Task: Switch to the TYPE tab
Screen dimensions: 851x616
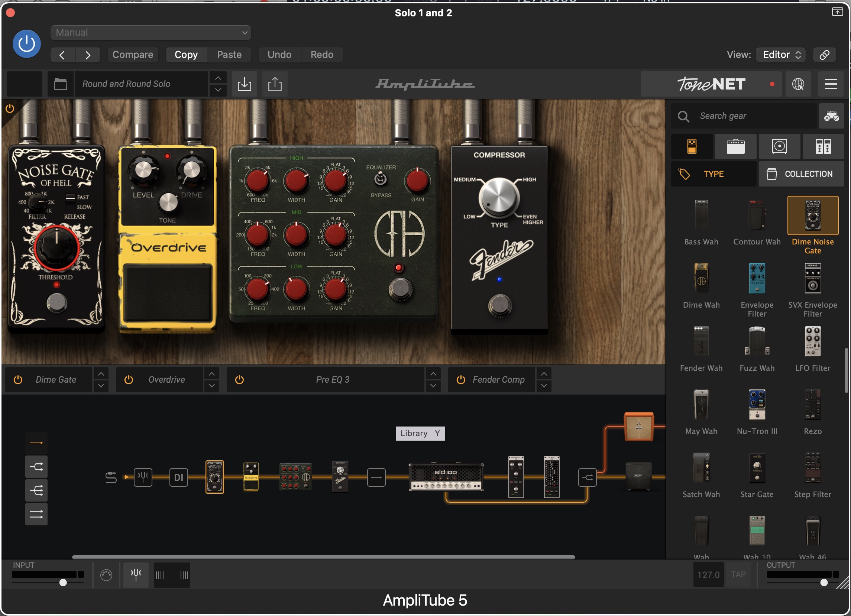Action: pyautogui.click(x=714, y=174)
